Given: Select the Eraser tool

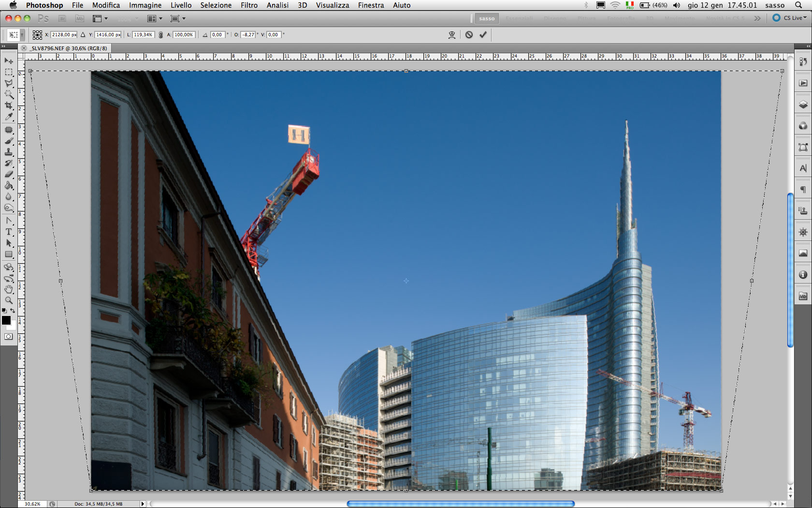Looking at the screenshot, I should pyautogui.click(x=9, y=174).
